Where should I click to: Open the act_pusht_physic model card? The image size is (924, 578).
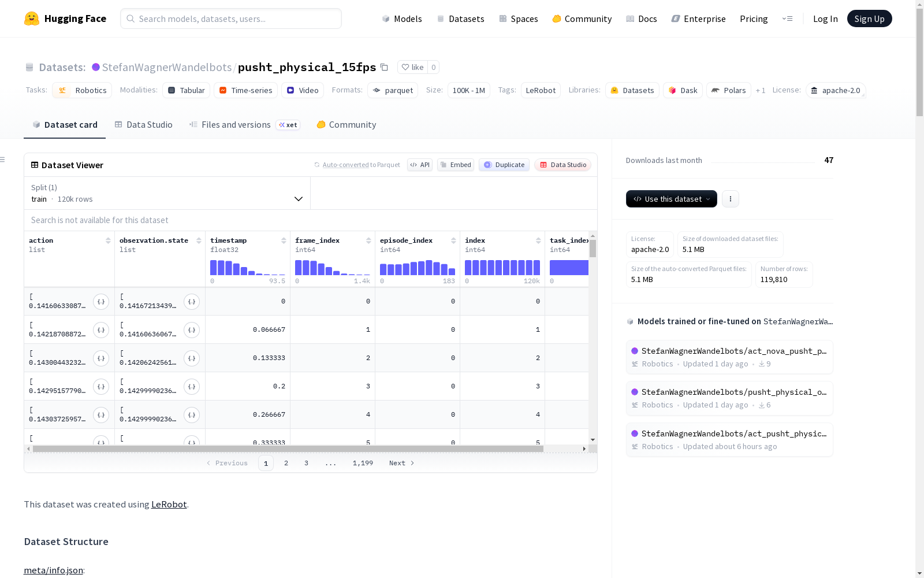point(729,440)
